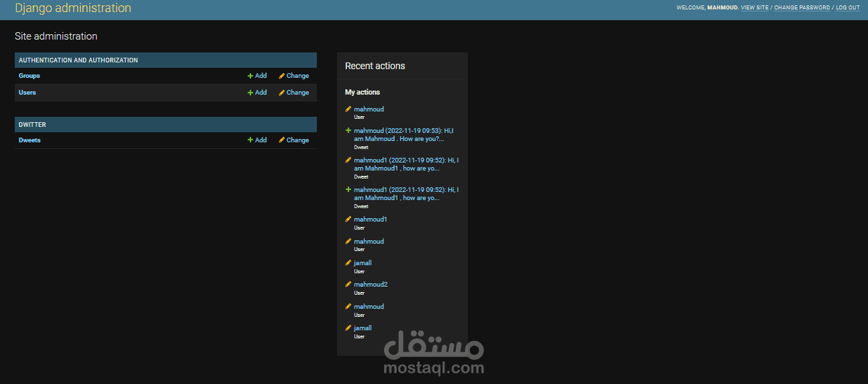Screen dimensions: 868x384
Task: Click the Recent actions heading
Action: click(375, 66)
